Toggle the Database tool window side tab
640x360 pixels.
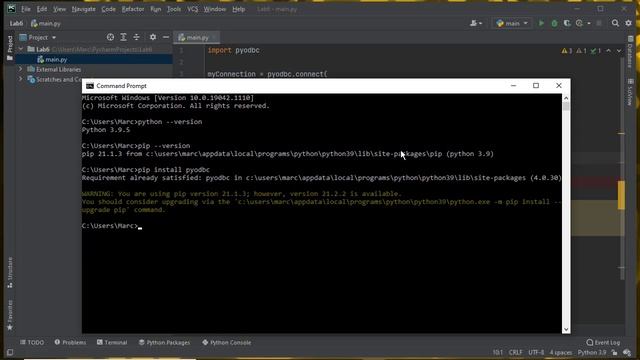[x=630, y=51]
